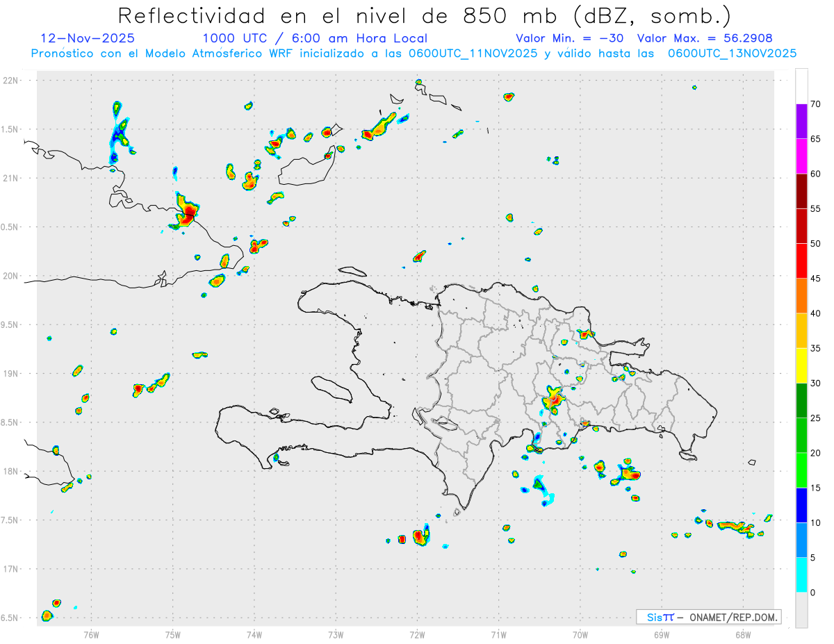The width and height of the screenshot is (834, 644).
Task: Pick the dark green 25–30 dBZ colorbar segment
Action: click(801, 401)
